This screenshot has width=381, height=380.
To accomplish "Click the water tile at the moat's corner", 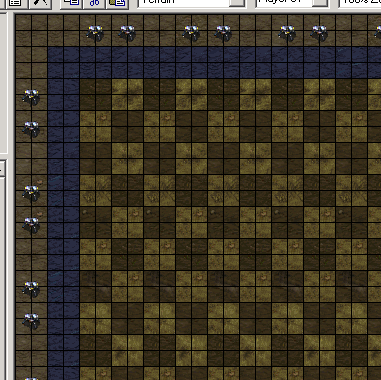I will pyautogui.click(x=63, y=62).
